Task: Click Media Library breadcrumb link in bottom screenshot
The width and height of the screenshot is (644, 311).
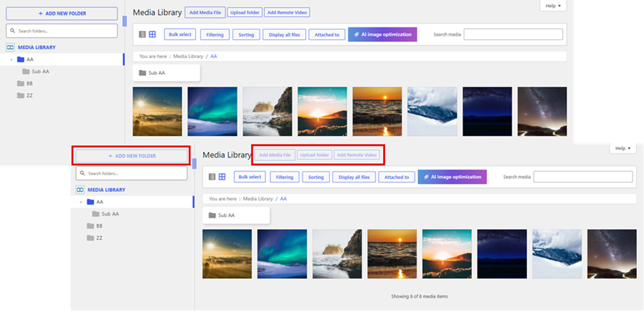Action: click(258, 199)
